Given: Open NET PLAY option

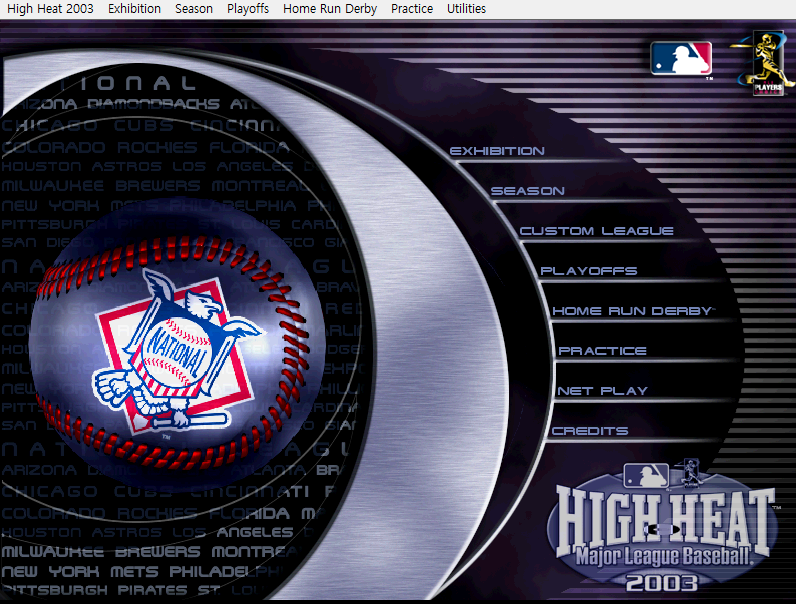Looking at the screenshot, I should coord(603,391).
